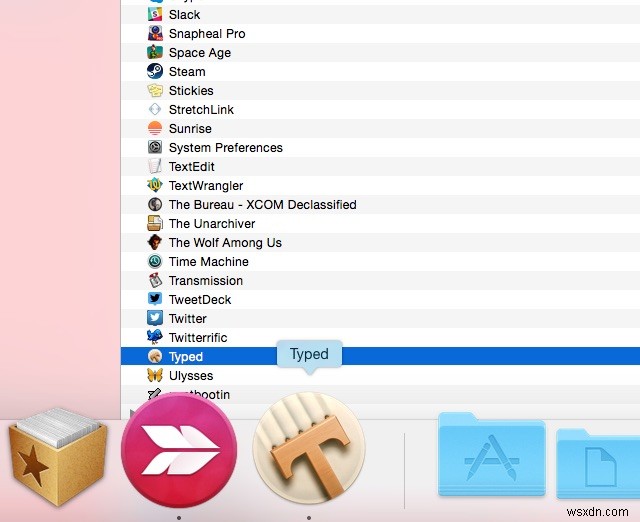
Task: Click the Space Age game icon
Action: click(x=155, y=53)
